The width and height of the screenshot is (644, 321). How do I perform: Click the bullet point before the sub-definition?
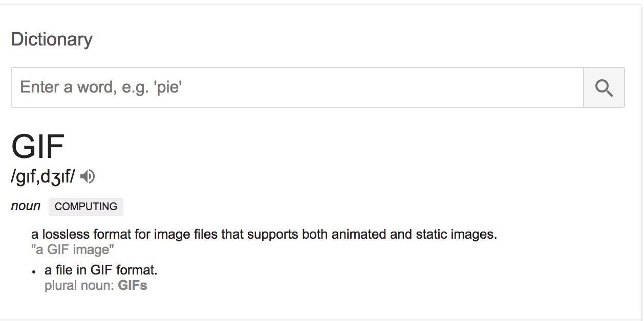[34, 271]
